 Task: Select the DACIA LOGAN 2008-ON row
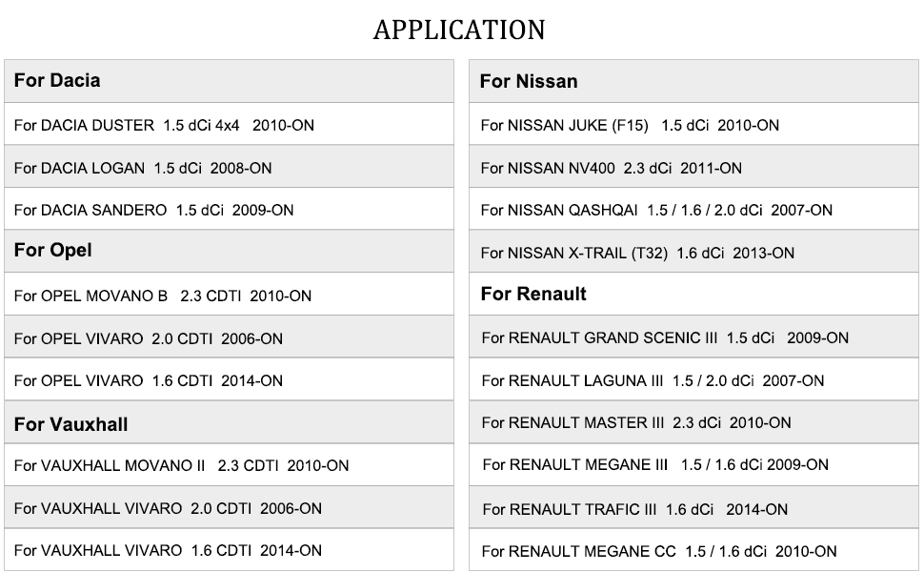coord(143,168)
